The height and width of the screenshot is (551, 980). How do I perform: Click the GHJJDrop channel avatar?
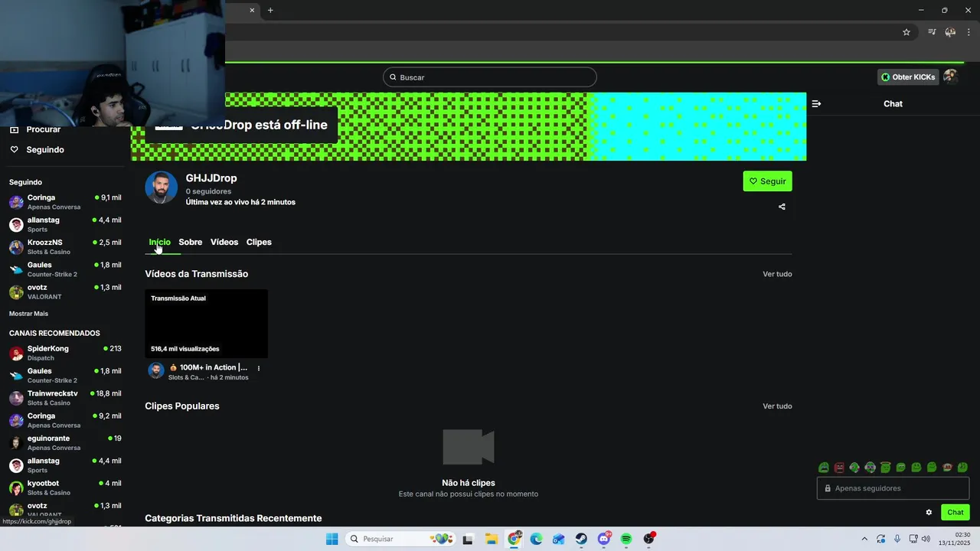[x=161, y=187]
